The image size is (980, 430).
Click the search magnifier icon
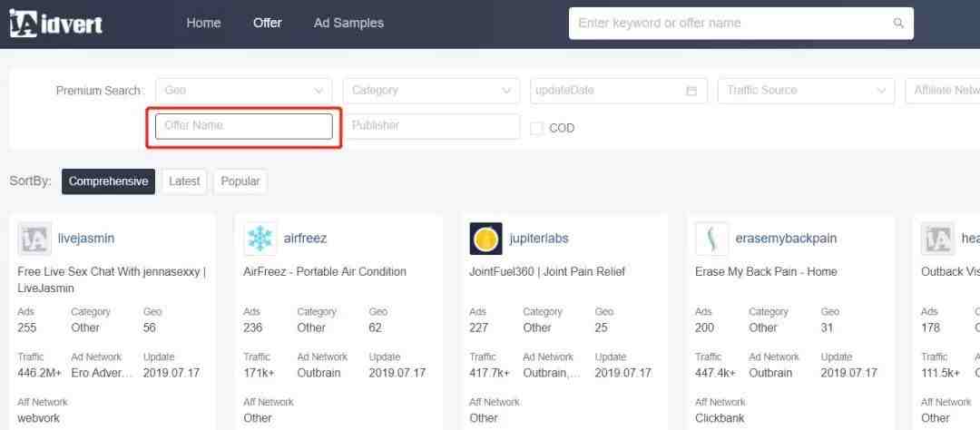tap(898, 23)
